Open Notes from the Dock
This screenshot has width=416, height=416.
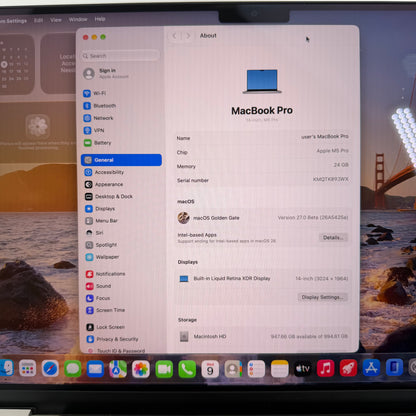[280, 369]
